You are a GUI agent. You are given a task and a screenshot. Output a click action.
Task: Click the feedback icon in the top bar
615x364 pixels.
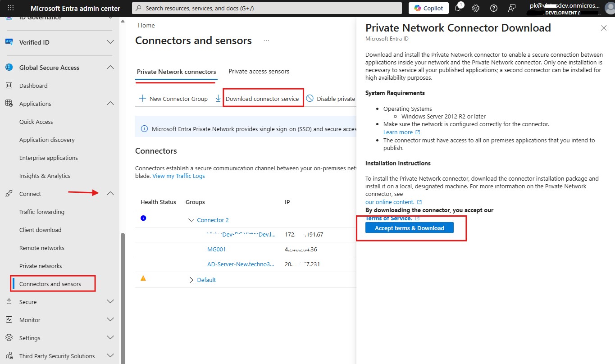click(x=511, y=8)
